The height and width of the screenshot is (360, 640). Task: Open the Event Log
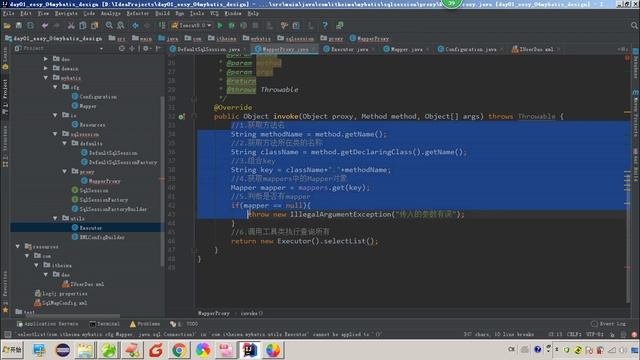coord(608,324)
